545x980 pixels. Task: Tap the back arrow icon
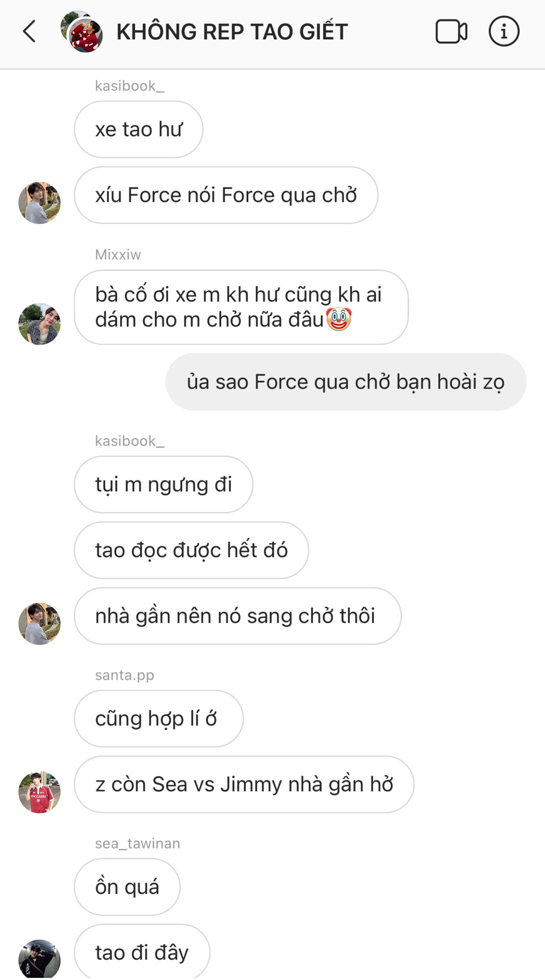tap(30, 31)
